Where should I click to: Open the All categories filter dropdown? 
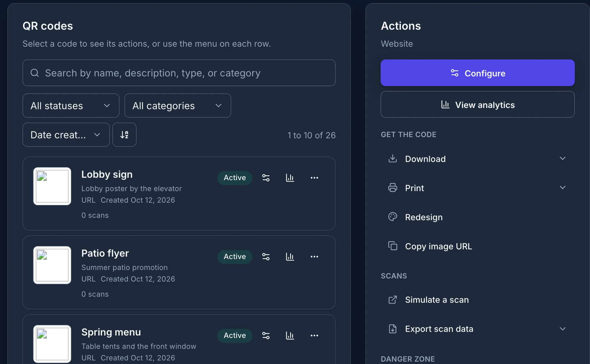pyautogui.click(x=178, y=106)
